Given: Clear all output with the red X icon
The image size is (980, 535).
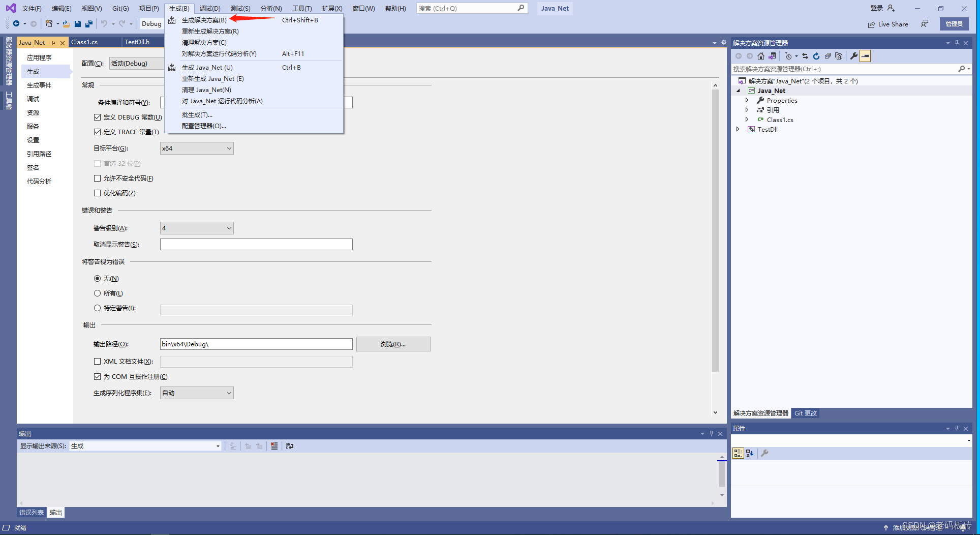Looking at the screenshot, I should point(274,446).
